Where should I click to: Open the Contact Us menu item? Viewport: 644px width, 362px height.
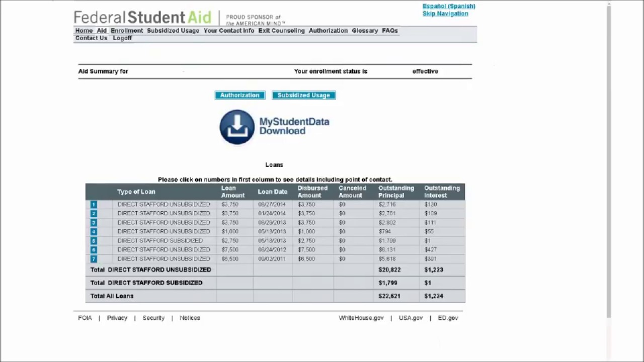[91, 38]
